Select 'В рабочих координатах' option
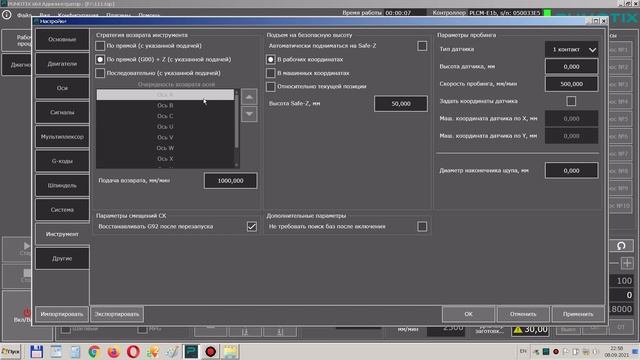Screen dimensions: 640x360 coord(271,60)
